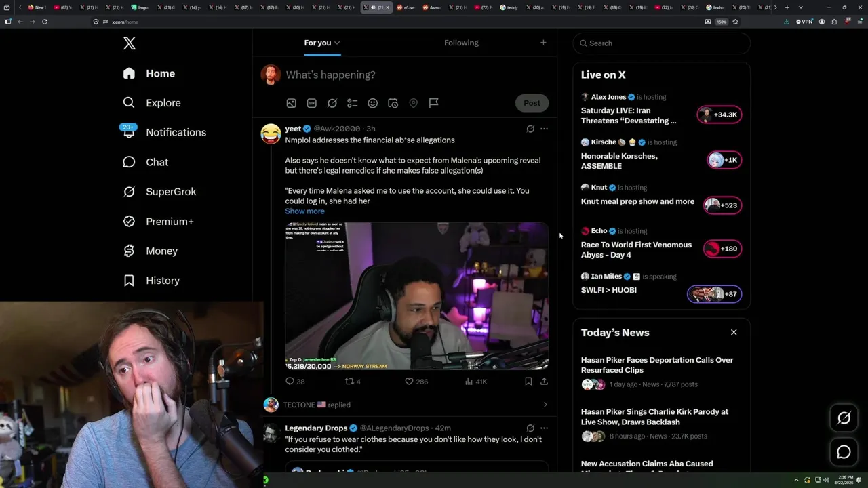The height and width of the screenshot is (488, 868).
Task: Open the Chat section
Action: tap(145, 162)
